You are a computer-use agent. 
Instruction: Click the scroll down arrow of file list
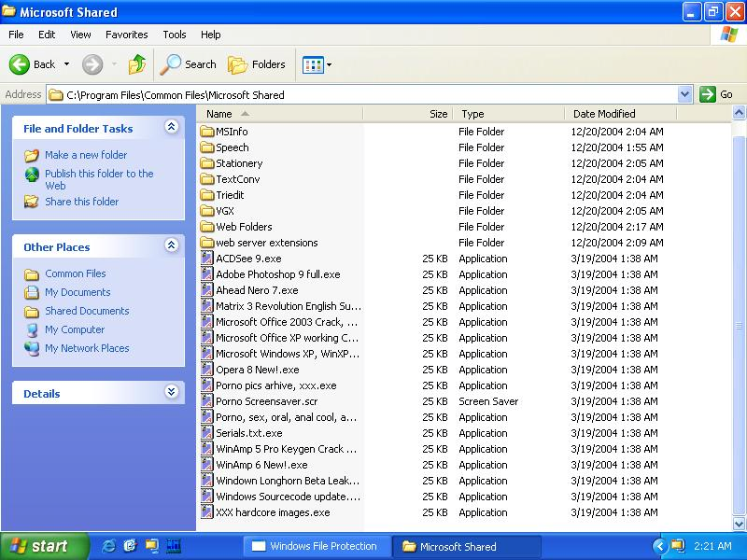pos(739,525)
